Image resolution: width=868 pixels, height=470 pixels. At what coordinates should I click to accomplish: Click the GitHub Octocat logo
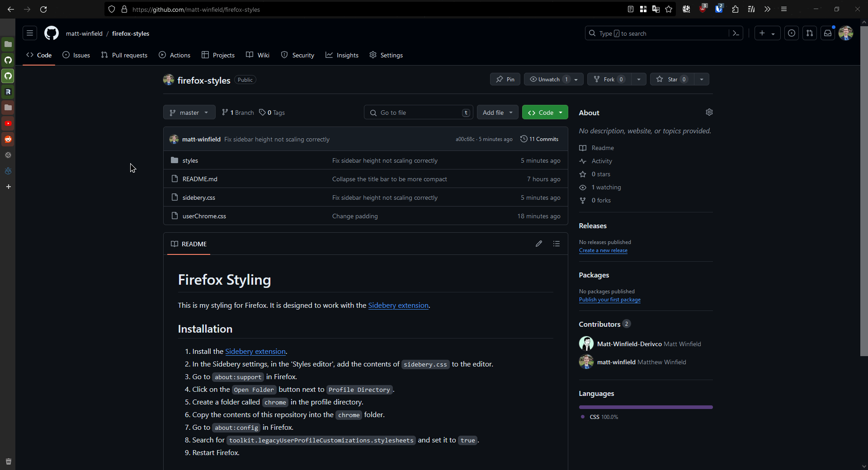(52, 33)
